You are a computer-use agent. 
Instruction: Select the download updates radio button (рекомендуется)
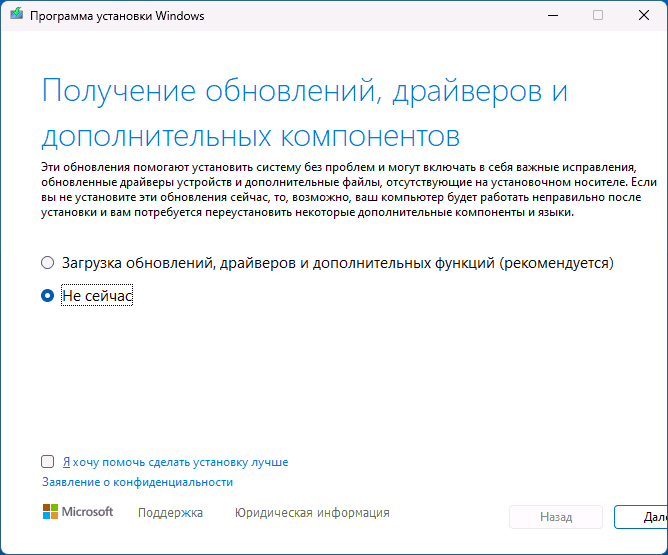click(48, 263)
